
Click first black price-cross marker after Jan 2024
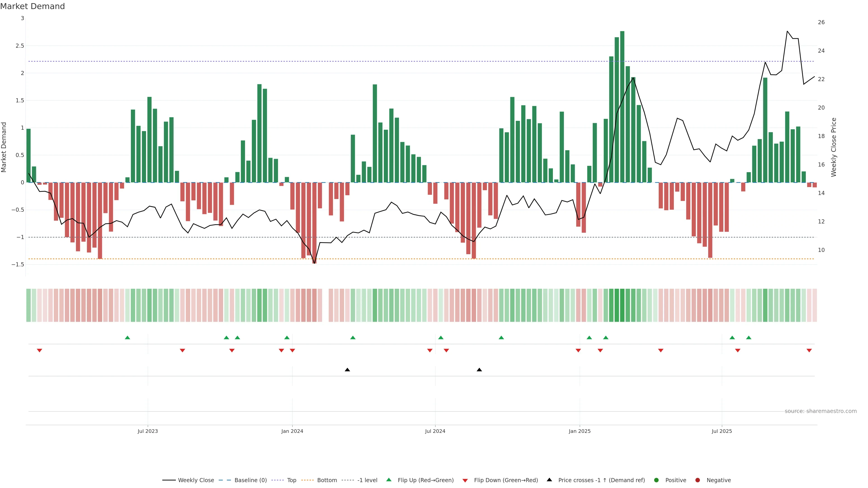pos(347,370)
